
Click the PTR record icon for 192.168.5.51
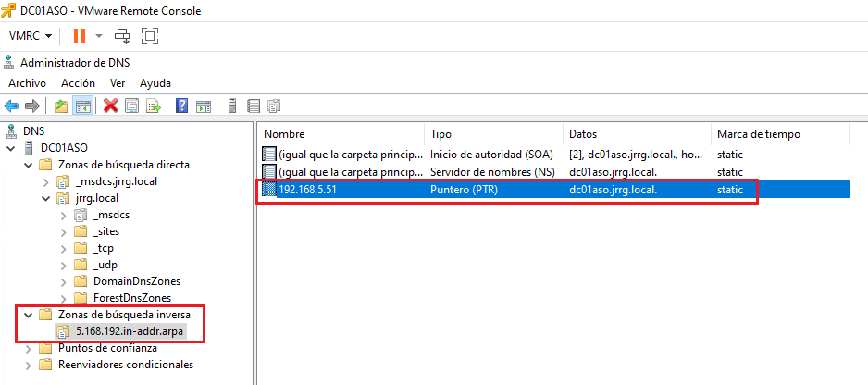(268, 190)
